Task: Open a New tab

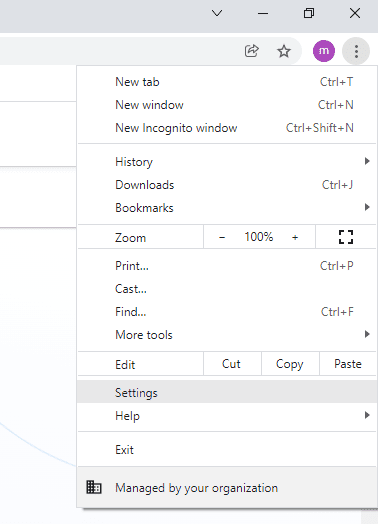Action: point(227,82)
